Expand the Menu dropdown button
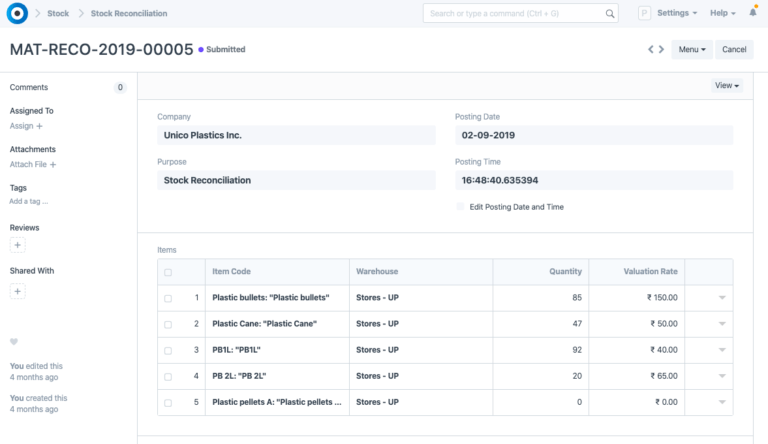 coord(691,49)
